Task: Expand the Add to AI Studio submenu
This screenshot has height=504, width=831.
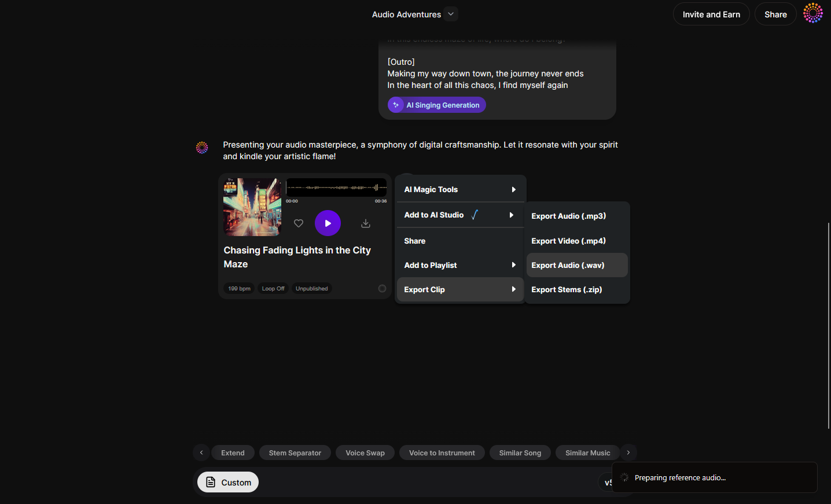Action: [x=460, y=215]
